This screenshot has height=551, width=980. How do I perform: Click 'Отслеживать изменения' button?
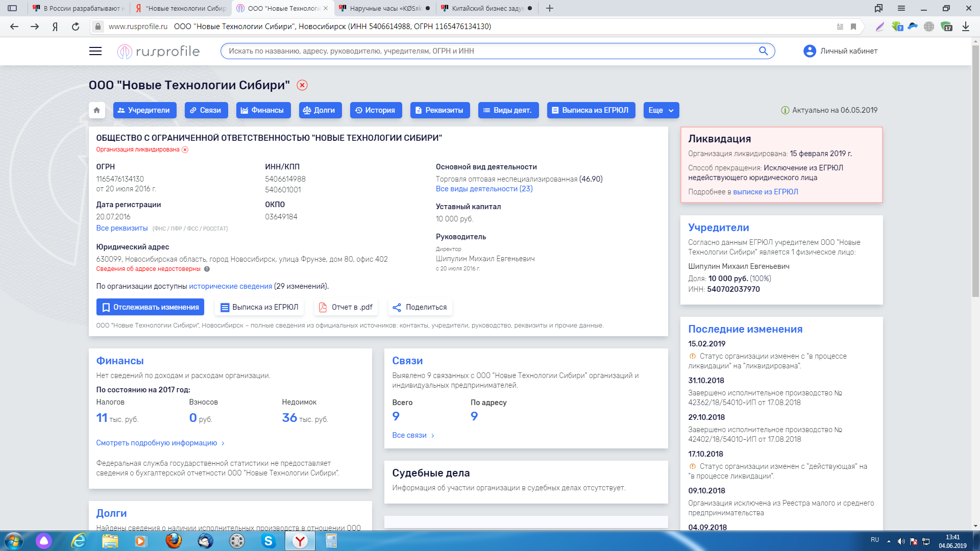coord(150,307)
